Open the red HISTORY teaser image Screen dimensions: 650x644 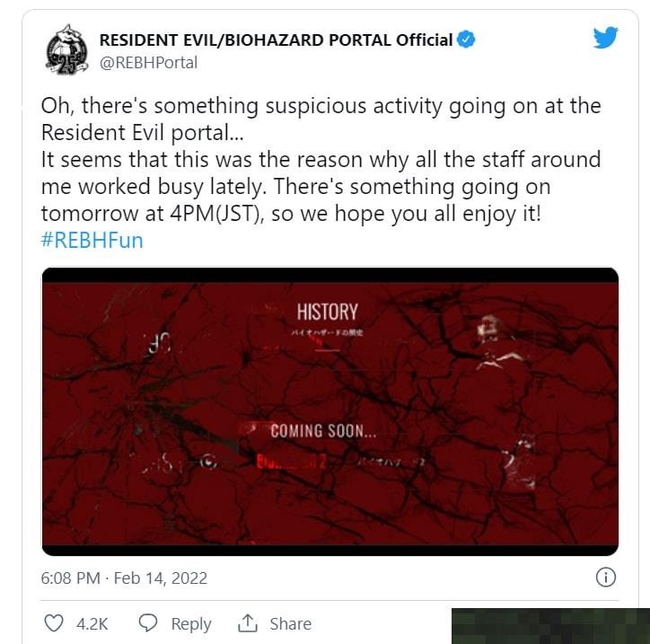click(x=330, y=411)
